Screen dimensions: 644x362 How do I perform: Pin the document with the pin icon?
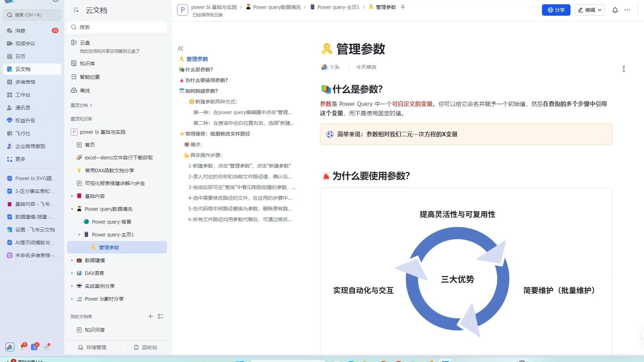403,7
